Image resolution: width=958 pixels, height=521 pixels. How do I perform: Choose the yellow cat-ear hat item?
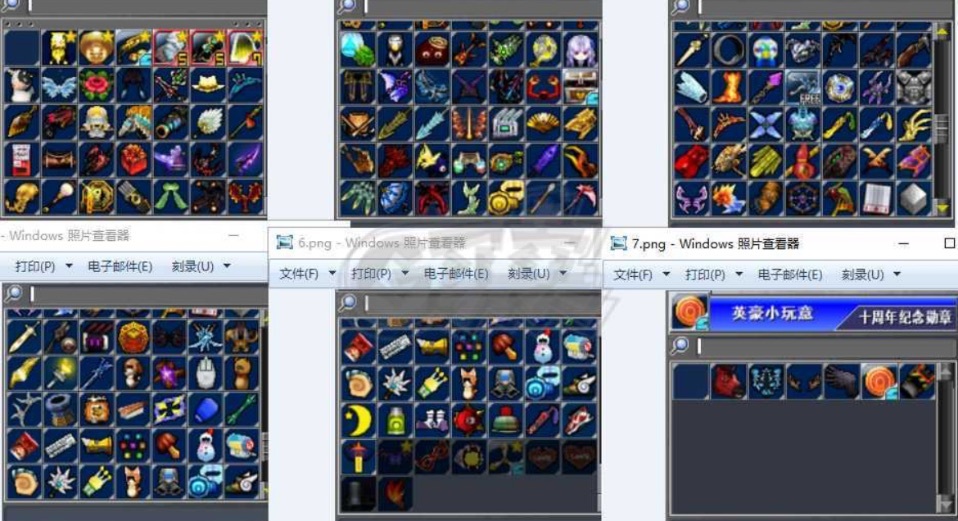tap(208, 86)
